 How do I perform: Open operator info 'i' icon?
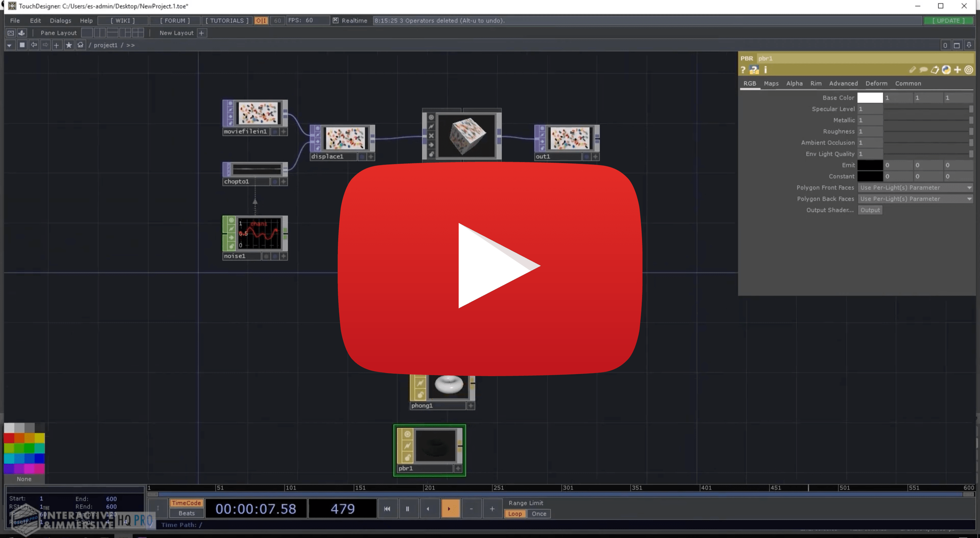coord(765,70)
